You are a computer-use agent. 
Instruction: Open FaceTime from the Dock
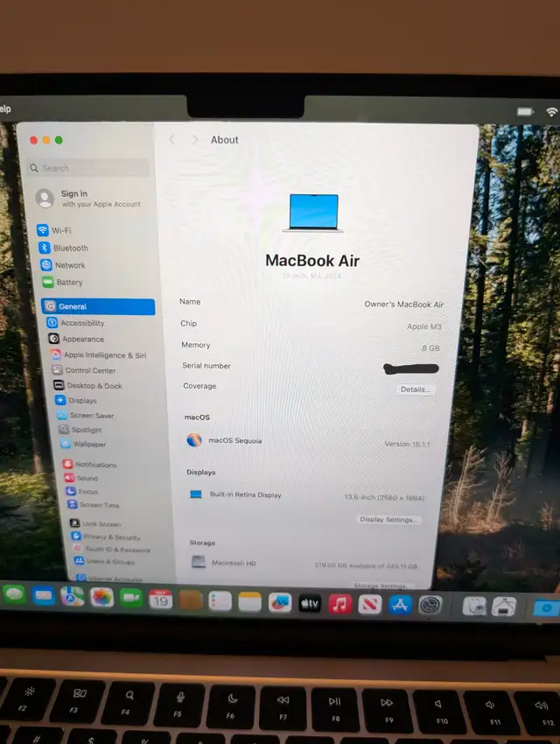[x=131, y=599]
